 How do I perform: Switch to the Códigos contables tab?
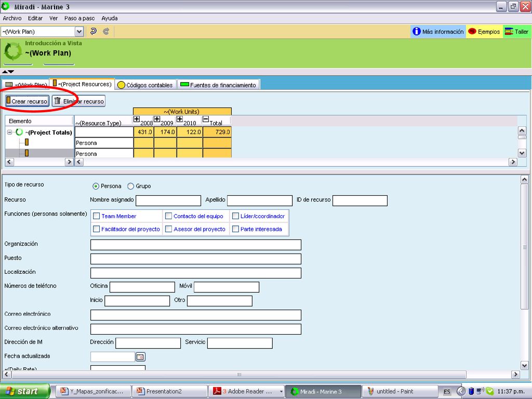pyautogui.click(x=145, y=85)
